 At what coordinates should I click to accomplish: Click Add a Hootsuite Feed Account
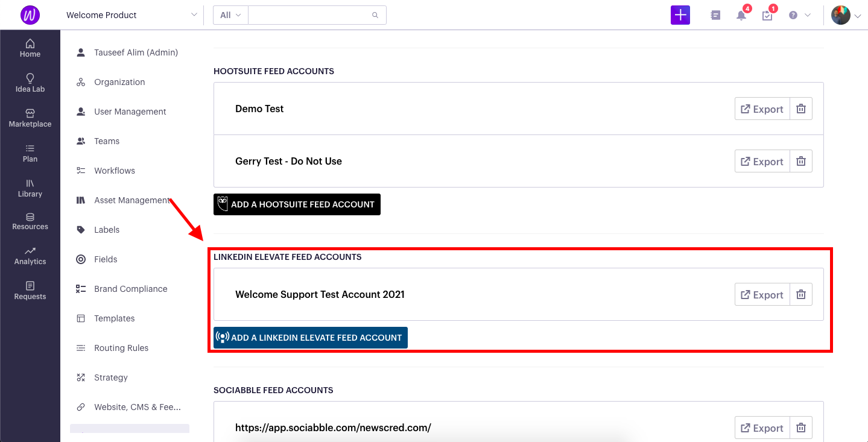click(x=297, y=204)
